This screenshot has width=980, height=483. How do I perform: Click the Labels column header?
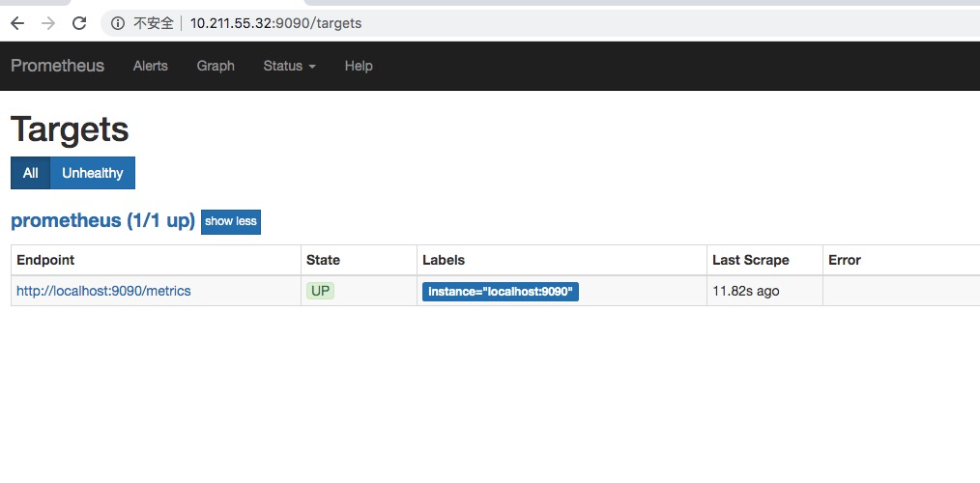pos(444,260)
